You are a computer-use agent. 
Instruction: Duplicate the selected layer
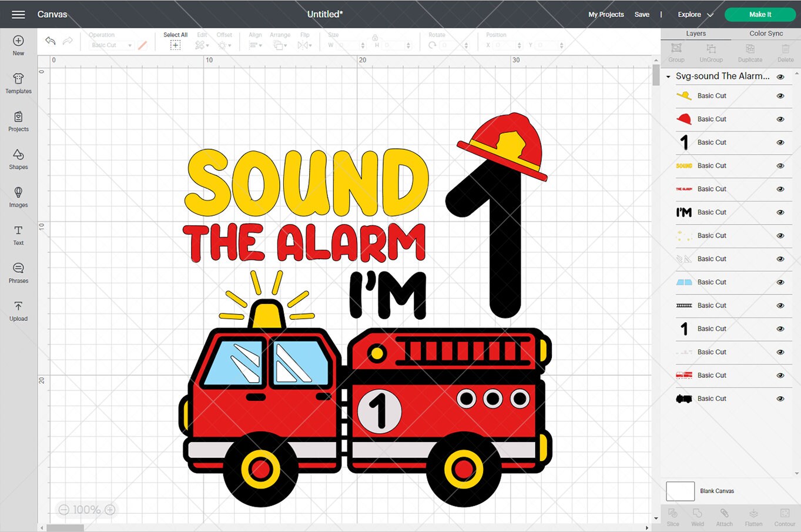750,52
